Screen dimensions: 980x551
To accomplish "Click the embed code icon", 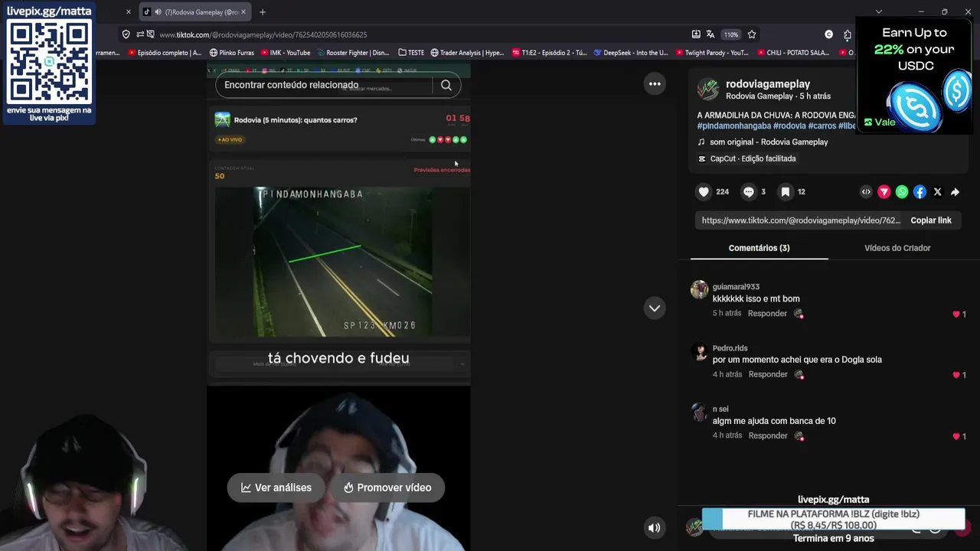I will (866, 192).
